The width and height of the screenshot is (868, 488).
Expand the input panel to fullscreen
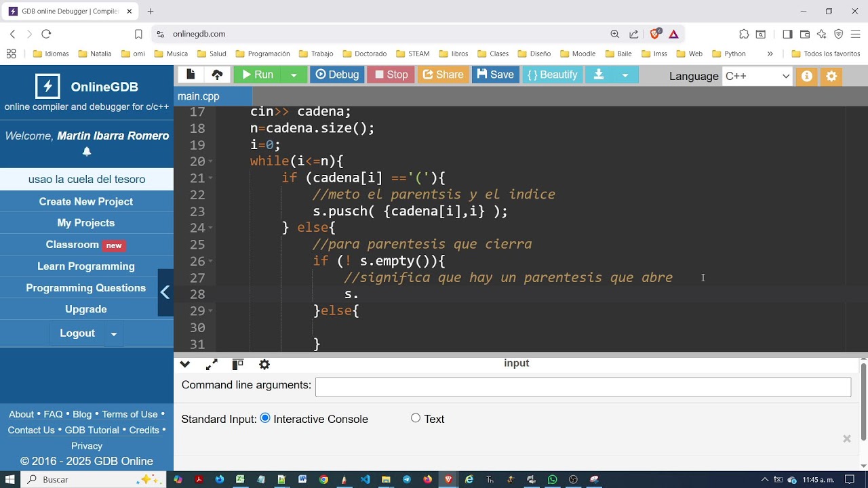[x=212, y=365]
